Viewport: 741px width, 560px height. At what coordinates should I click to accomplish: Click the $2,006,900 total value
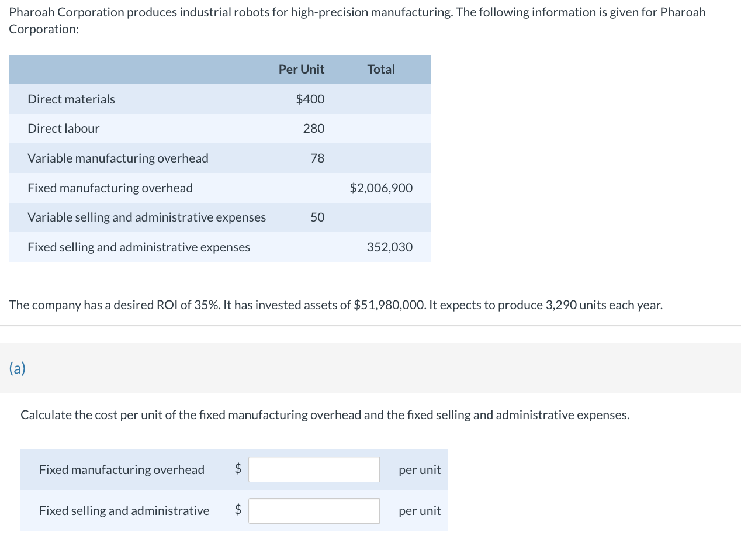[381, 188]
